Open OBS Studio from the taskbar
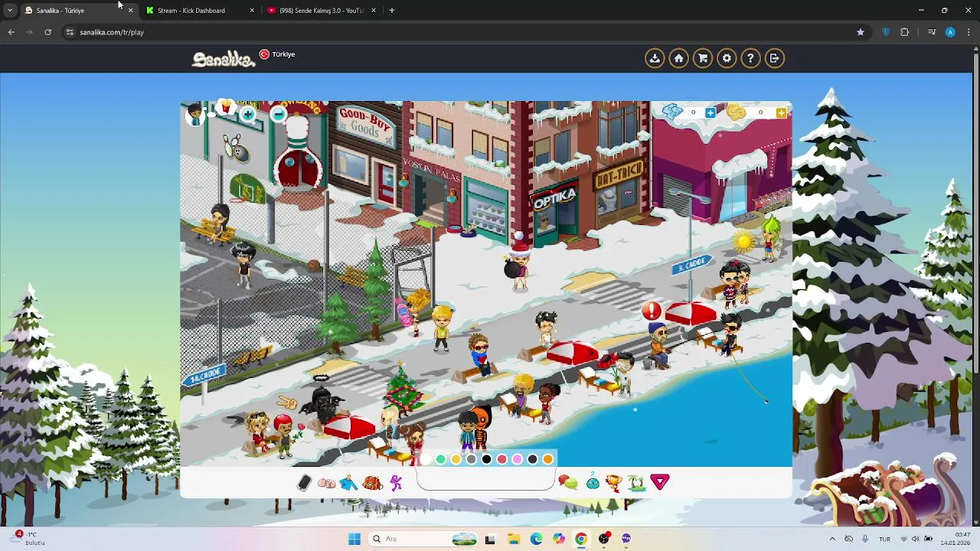Image resolution: width=980 pixels, height=551 pixels. (x=604, y=539)
